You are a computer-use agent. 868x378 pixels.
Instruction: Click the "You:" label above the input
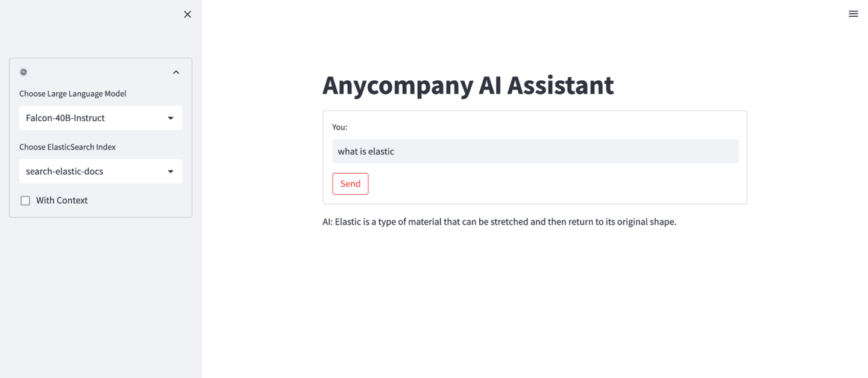(x=339, y=127)
